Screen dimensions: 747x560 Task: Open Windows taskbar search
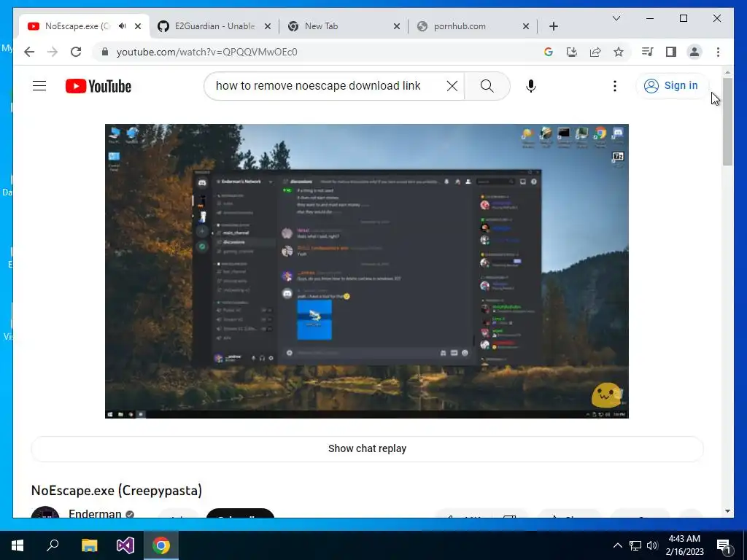click(53, 545)
